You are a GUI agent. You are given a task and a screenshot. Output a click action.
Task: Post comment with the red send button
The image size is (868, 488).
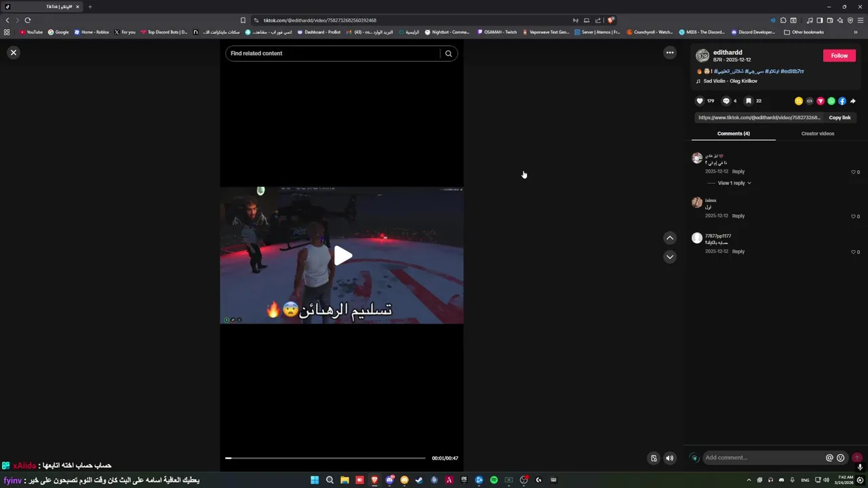coord(857,458)
